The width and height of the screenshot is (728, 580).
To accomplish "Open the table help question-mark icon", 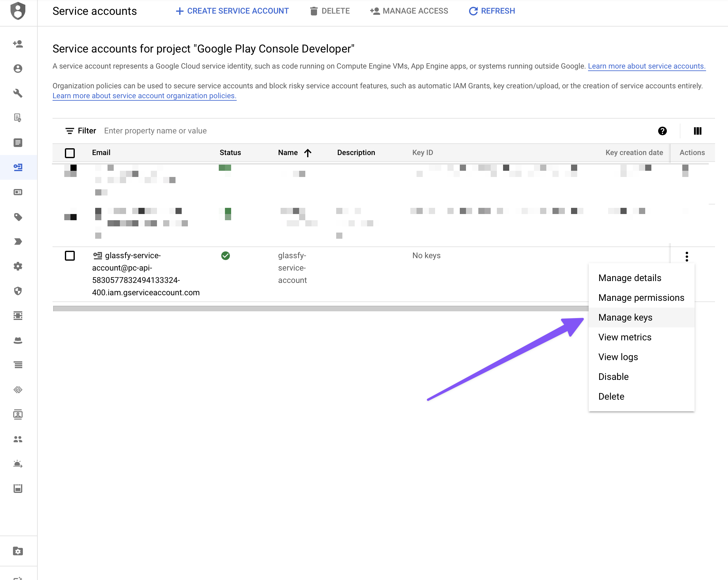I will (x=662, y=131).
